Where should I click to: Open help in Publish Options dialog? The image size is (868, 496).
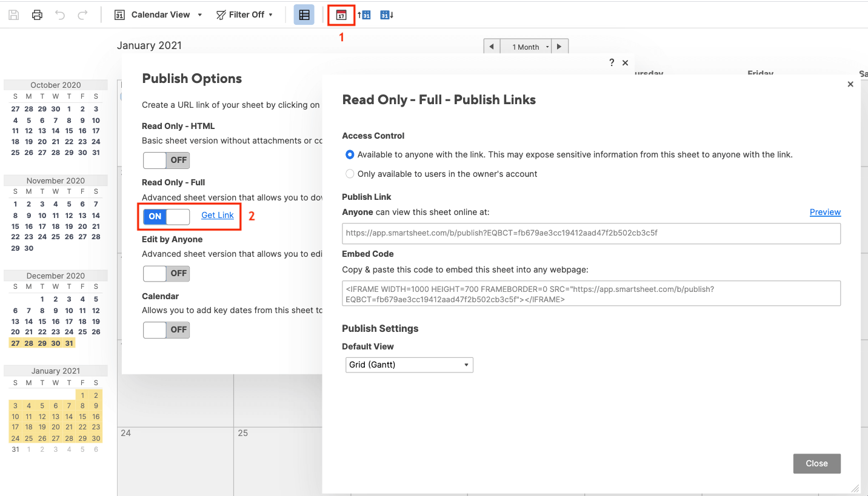click(x=612, y=62)
